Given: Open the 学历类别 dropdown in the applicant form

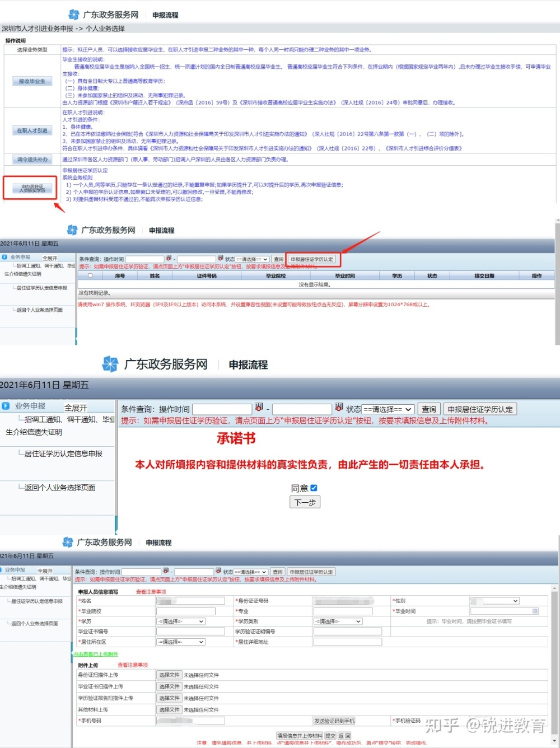Looking at the screenshot, I should (338, 621).
